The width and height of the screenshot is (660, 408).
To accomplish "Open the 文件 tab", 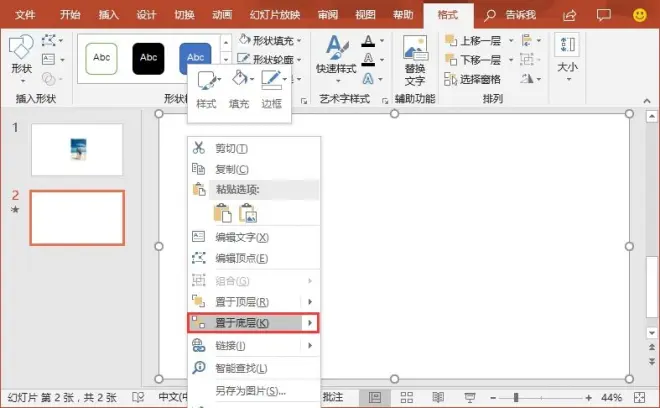I will tap(25, 15).
